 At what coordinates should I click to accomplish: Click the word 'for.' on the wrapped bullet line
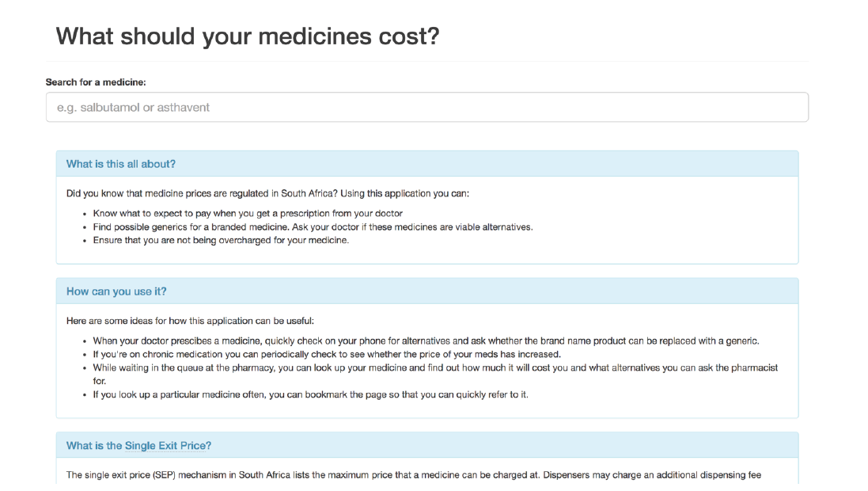(100, 381)
